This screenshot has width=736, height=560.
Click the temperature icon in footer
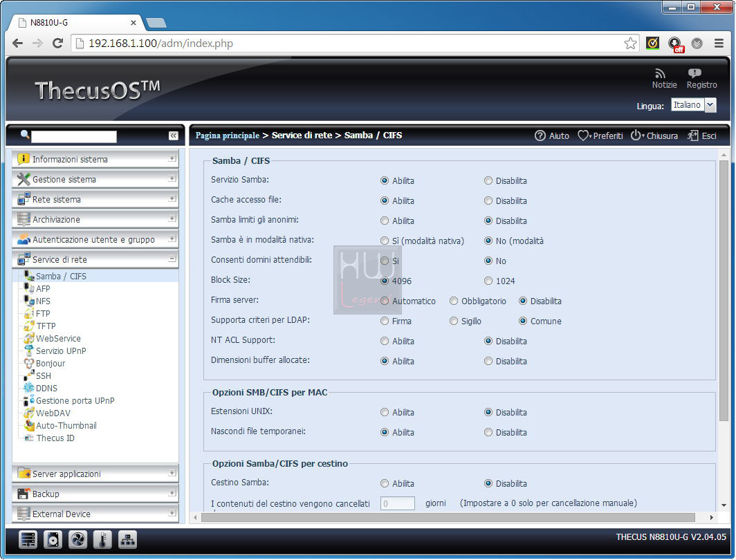(102, 540)
